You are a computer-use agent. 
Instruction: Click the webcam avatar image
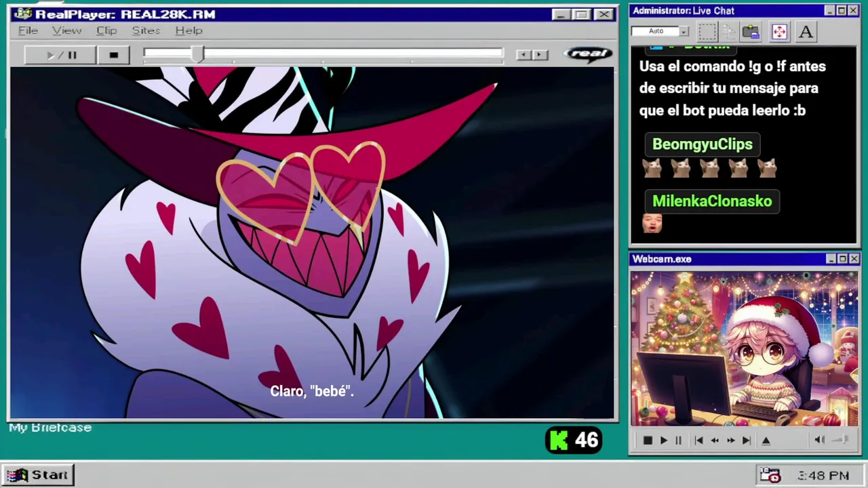click(744, 349)
